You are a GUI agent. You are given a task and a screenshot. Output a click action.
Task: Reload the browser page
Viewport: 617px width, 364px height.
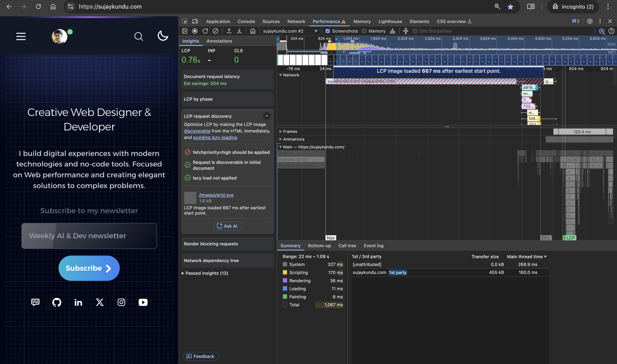38,7
